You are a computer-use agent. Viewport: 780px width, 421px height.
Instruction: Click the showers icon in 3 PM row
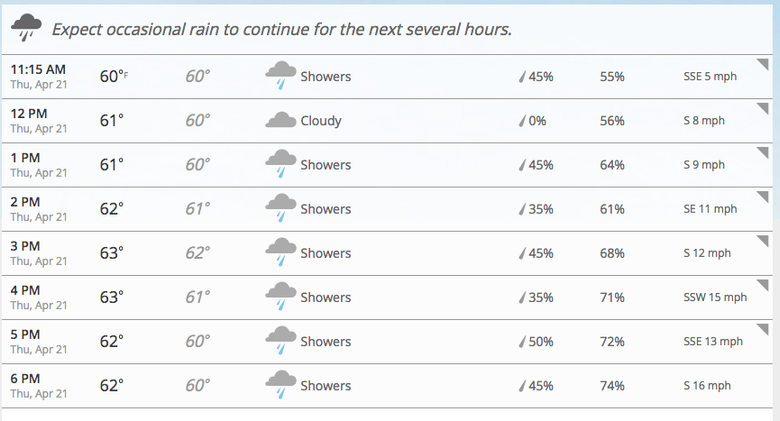click(x=281, y=252)
